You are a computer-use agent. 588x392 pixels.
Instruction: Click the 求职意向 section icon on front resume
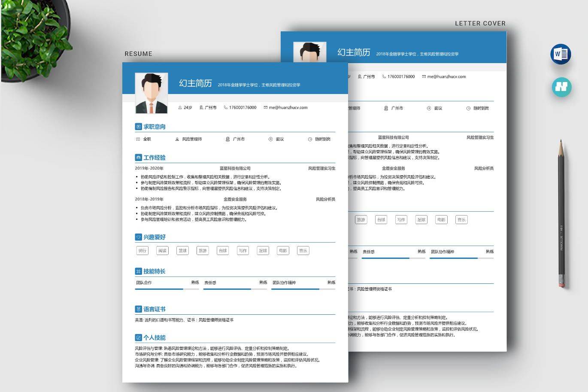tap(138, 127)
